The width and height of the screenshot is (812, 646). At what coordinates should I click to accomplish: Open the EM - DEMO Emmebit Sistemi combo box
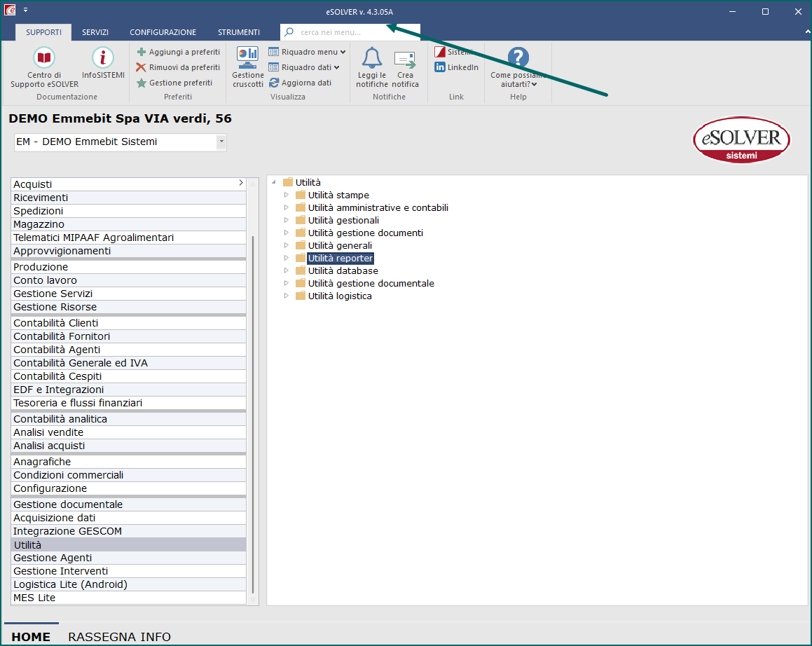coord(120,142)
